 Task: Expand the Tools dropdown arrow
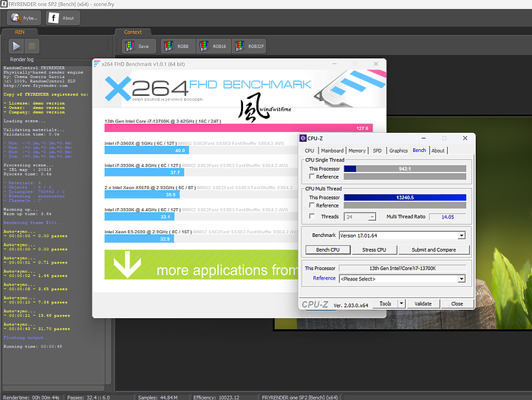pos(401,303)
